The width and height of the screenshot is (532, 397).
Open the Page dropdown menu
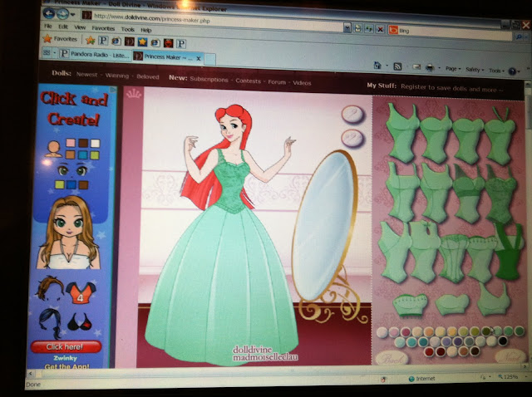pyautogui.click(x=452, y=69)
